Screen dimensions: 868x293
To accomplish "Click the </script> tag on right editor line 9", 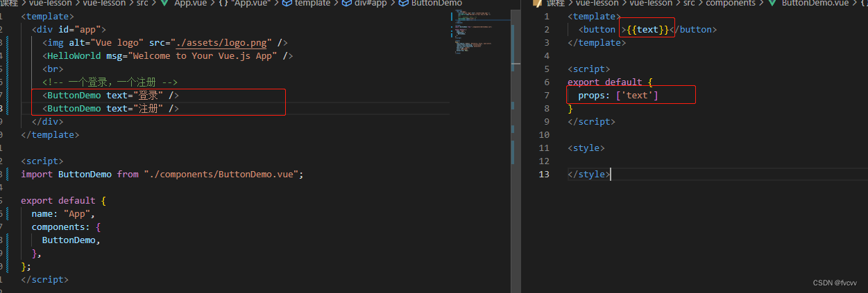I will coord(592,121).
